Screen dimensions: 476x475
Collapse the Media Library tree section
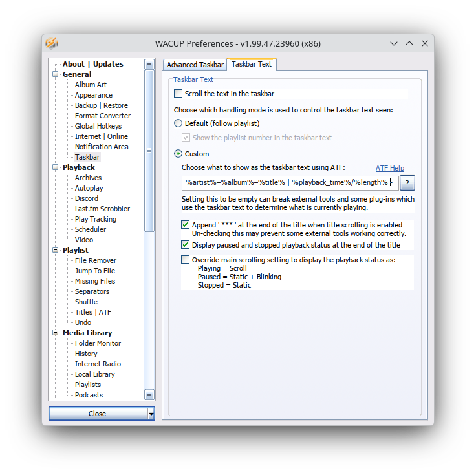[56, 333]
